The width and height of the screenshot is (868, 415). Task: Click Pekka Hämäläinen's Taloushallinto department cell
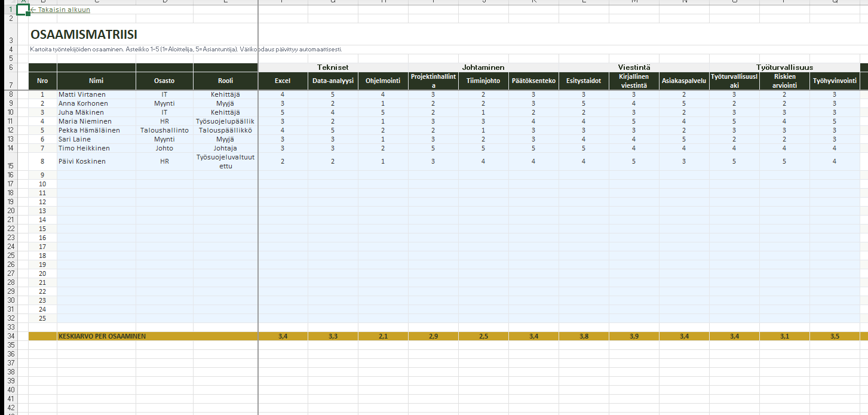[164, 130]
